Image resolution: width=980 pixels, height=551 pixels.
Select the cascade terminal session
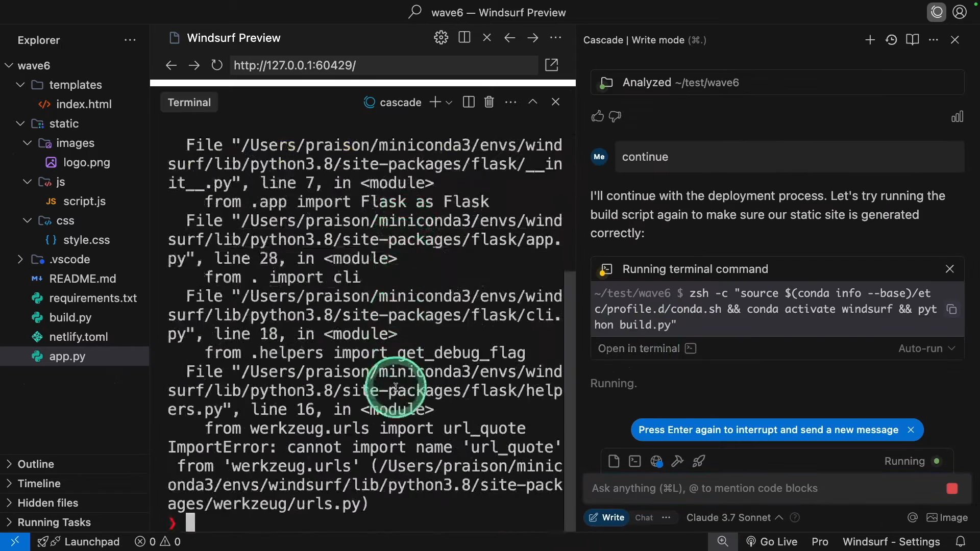[x=393, y=102]
